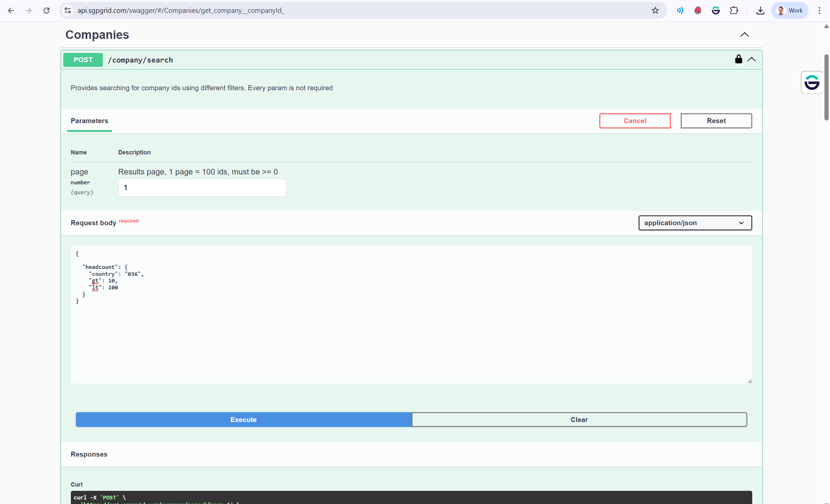Click the "gt": 10 line

103,280
